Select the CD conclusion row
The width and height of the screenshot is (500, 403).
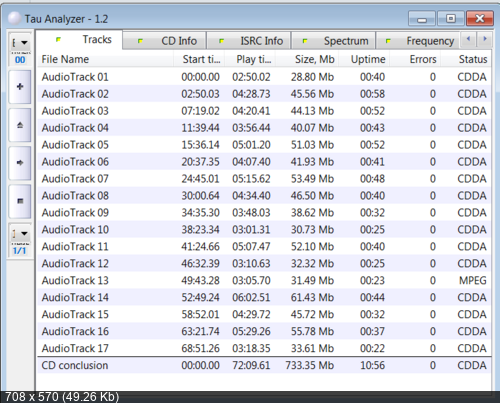point(264,365)
